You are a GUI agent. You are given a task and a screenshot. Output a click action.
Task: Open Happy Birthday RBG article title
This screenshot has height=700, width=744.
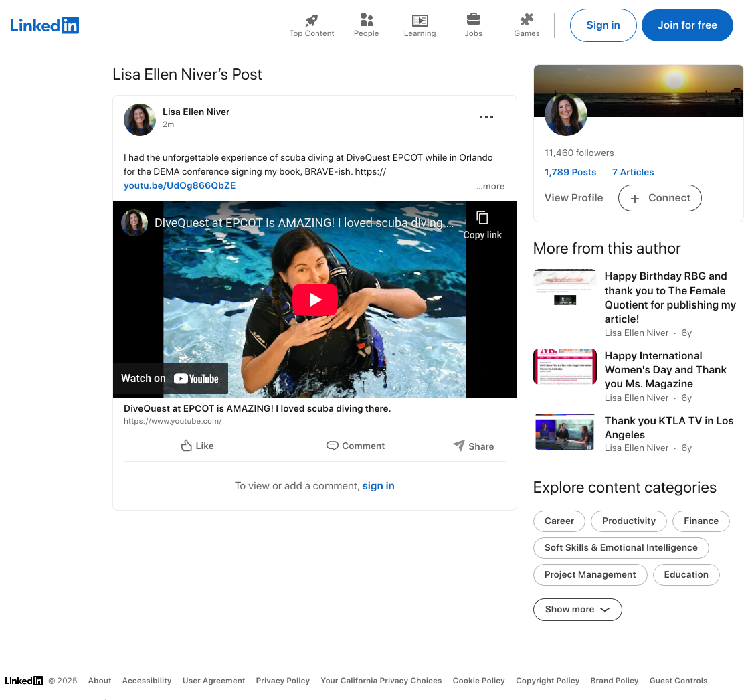coord(670,298)
